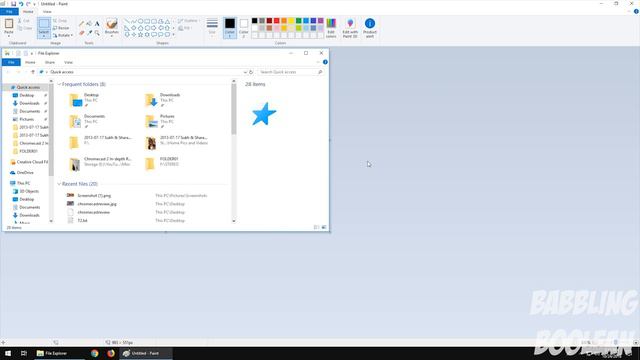This screenshot has width=640, height=360.
Task: Switch to the Paint View tab
Action: [x=47, y=12]
